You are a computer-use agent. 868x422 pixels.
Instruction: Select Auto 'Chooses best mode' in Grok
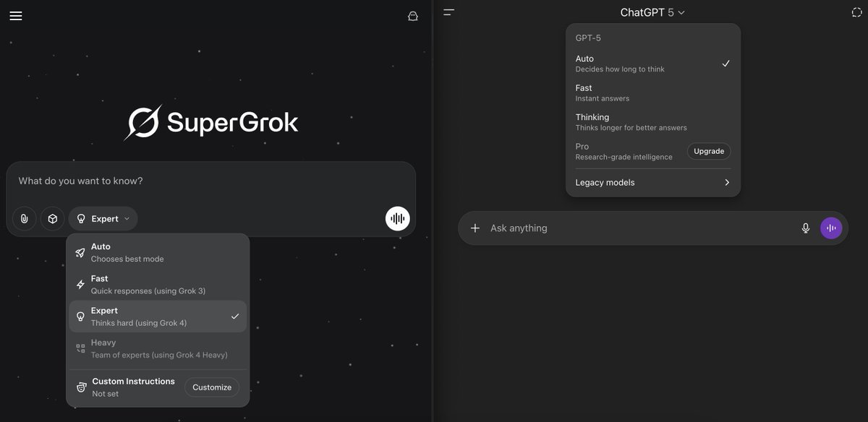click(158, 253)
